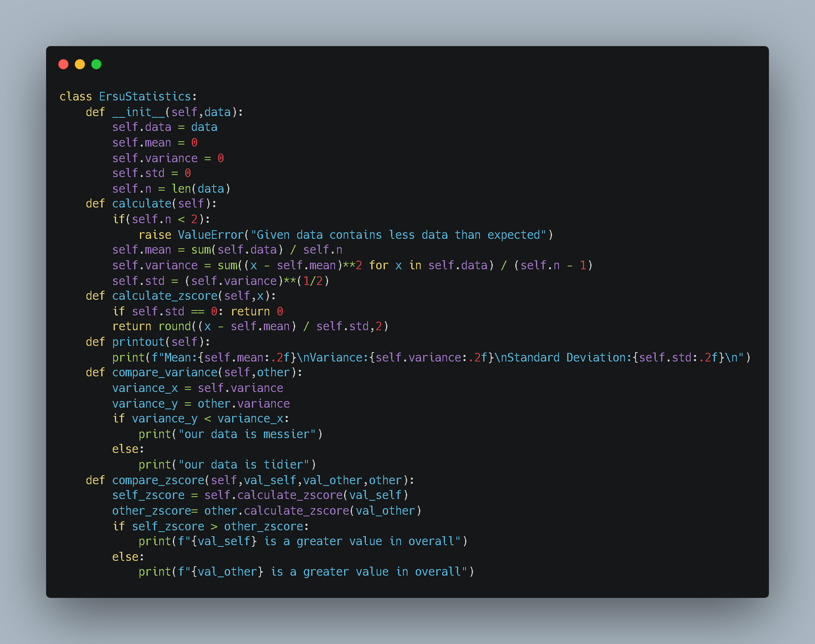Select the printout method name
This screenshot has height=644, width=815.
point(137,342)
